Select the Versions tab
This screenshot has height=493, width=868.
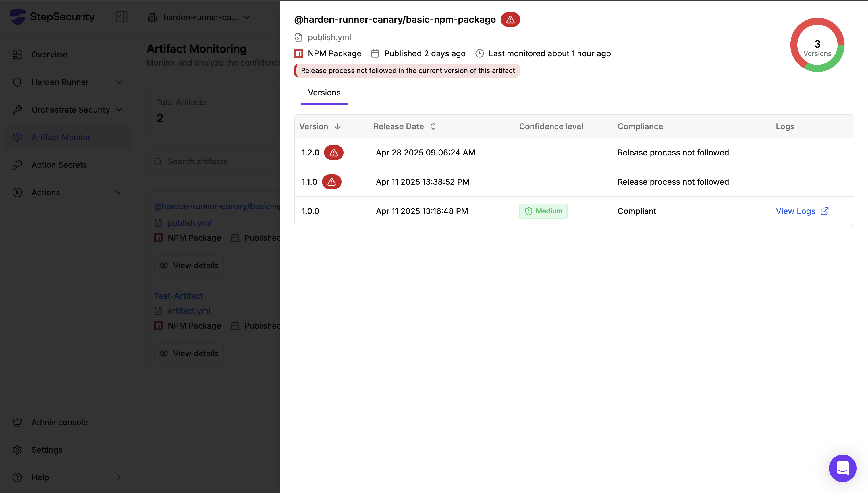(x=324, y=93)
